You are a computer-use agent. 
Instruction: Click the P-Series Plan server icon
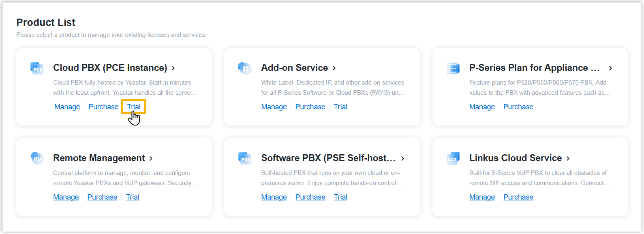(x=453, y=68)
